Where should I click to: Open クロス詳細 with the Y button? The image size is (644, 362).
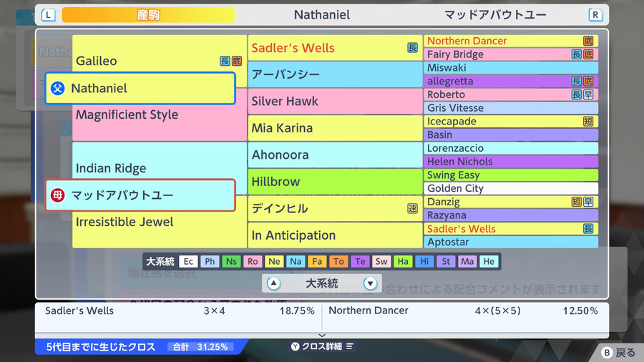click(x=322, y=346)
